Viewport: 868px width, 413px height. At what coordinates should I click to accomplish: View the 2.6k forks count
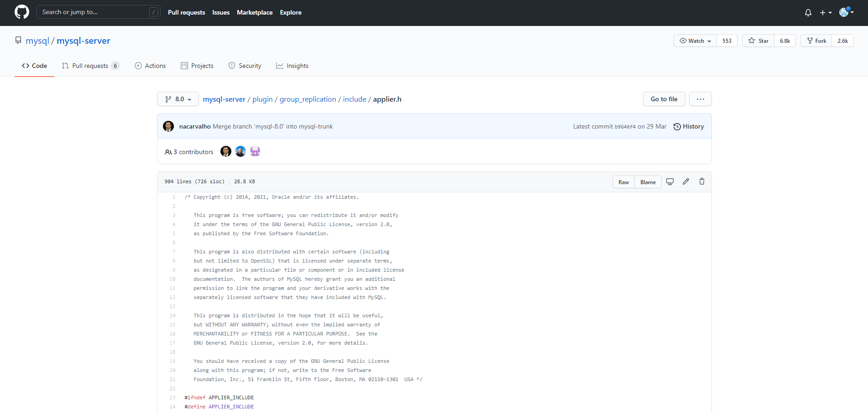click(x=842, y=41)
